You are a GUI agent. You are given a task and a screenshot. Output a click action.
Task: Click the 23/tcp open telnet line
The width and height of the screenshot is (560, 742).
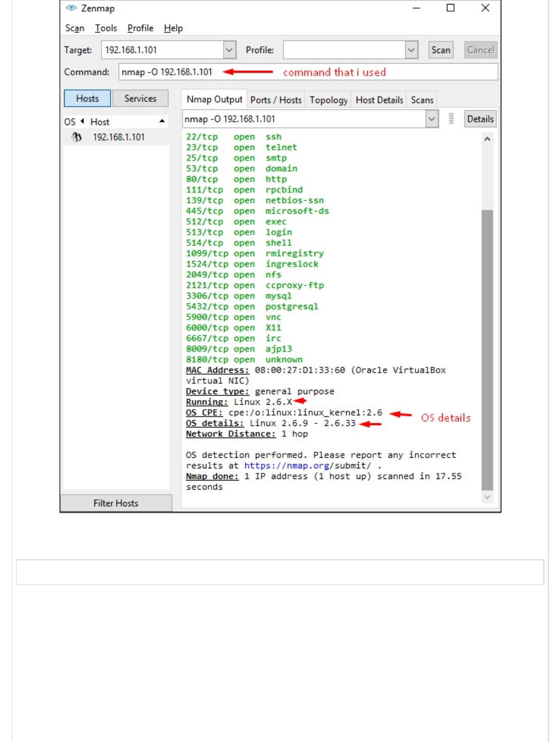[241, 147]
